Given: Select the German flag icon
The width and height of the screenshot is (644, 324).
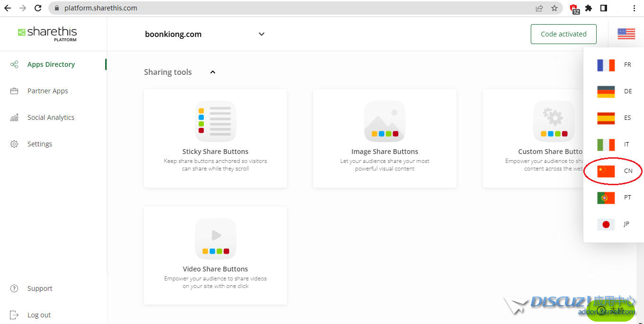Looking at the screenshot, I should pos(606,91).
